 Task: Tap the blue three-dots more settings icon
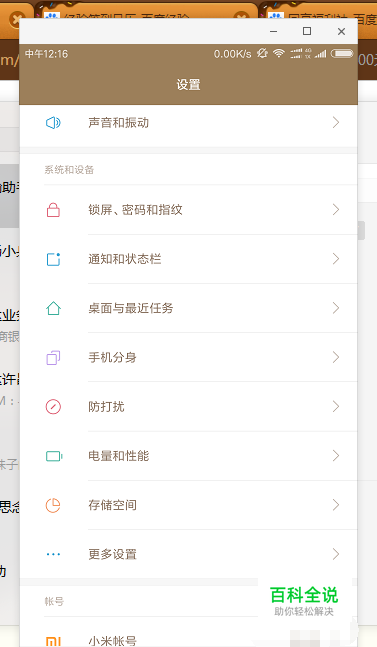pyautogui.click(x=53, y=554)
